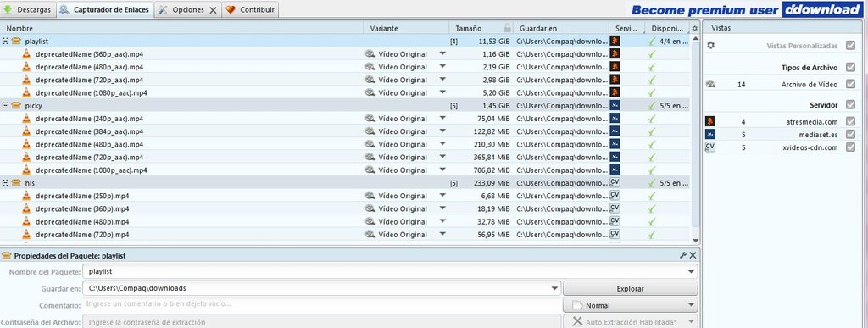Click the playlist package folder icon
The image size is (868, 328).
[16, 41]
